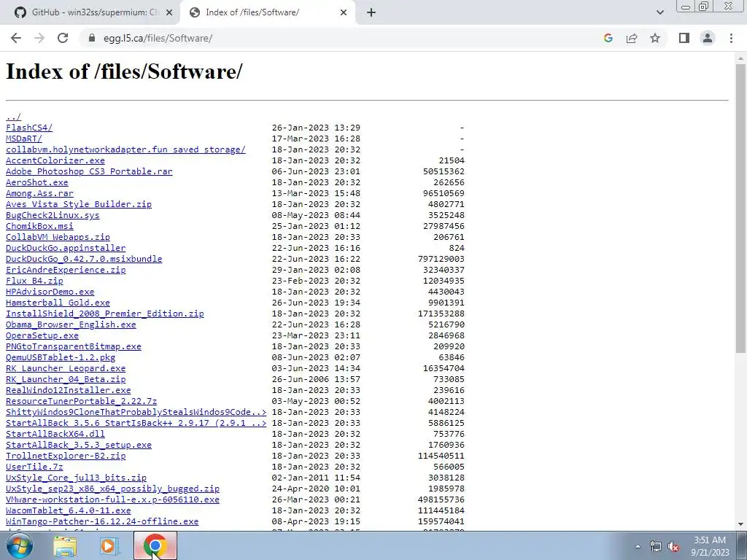Close the GitHub supermium tab
This screenshot has width=747, height=560.
pyautogui.click(x=169, y=12)
